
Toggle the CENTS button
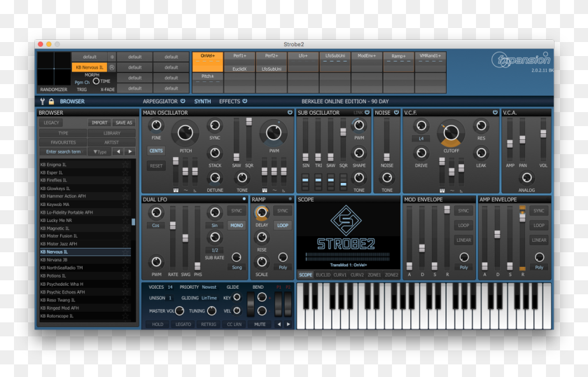(156, 151)
